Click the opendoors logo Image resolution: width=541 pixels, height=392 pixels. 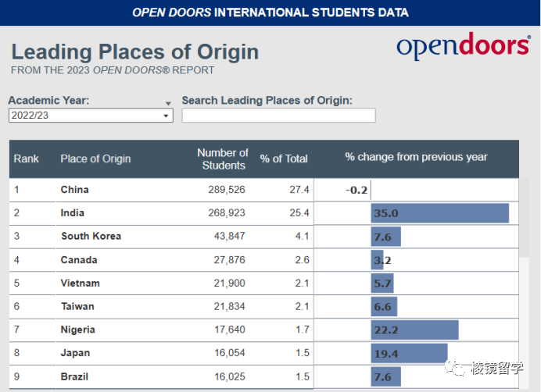coord(463,47)
